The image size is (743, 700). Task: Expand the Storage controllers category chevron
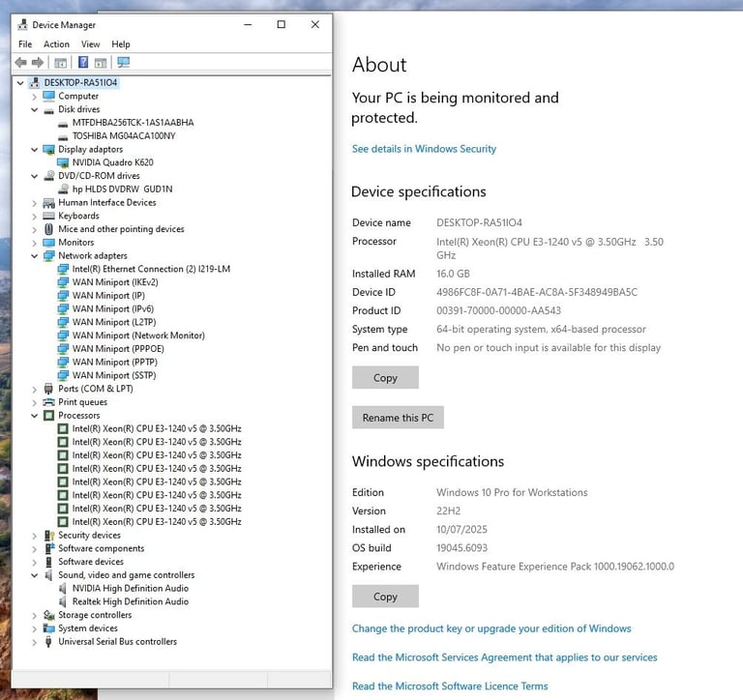tap(34, 616)
